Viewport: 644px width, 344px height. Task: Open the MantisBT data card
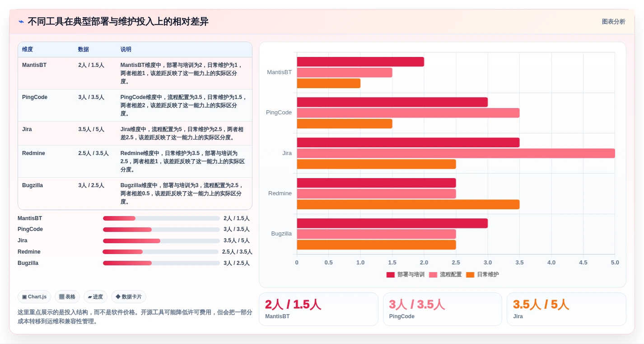click(318, 309)
